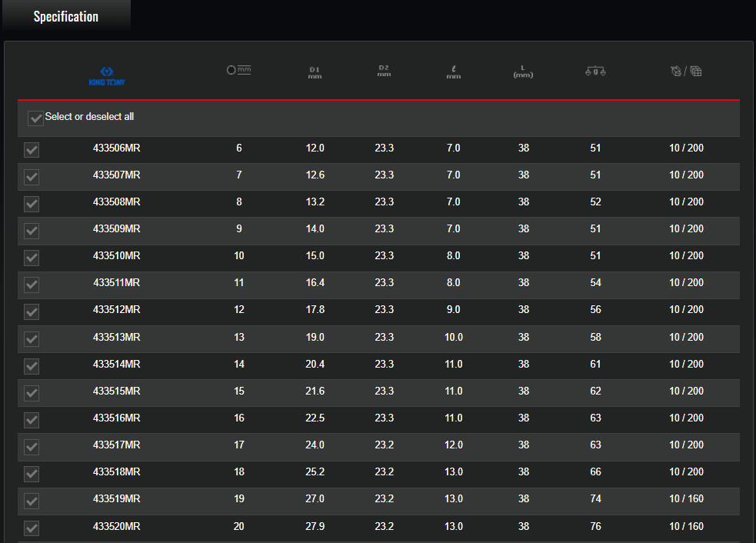756x543 pixels.
Task: Click the D2 mm column header icon
Action: tap(384, 71)
